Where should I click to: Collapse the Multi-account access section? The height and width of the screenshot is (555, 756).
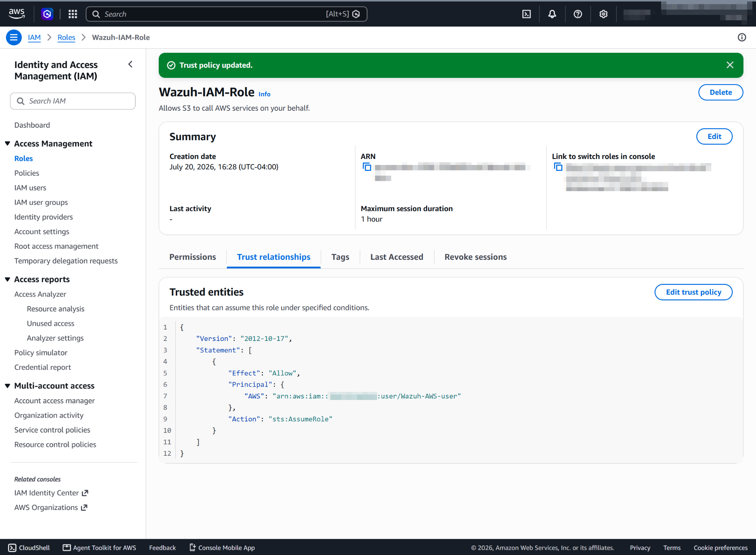(7, 386)
